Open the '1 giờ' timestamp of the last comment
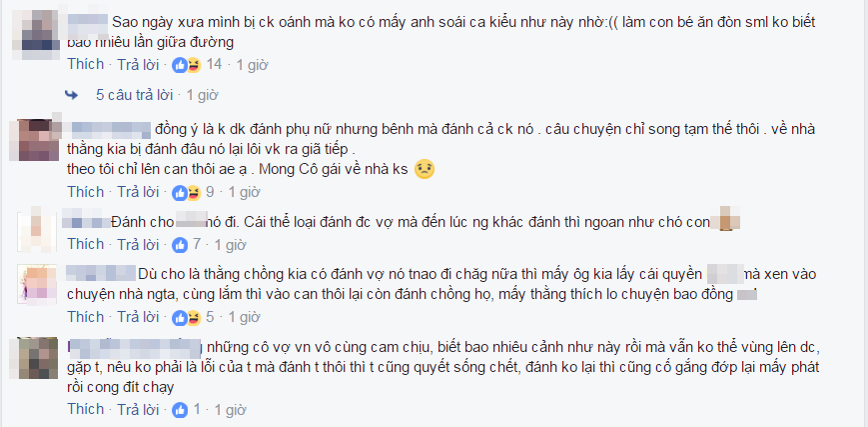Screen dimensions: 868x427 click(x=231, y=410)
